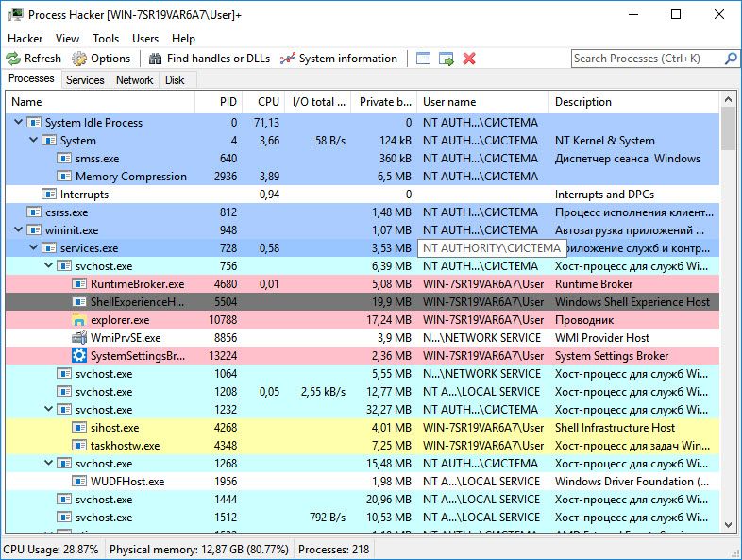Sort by Description column header

click(633, 102)
